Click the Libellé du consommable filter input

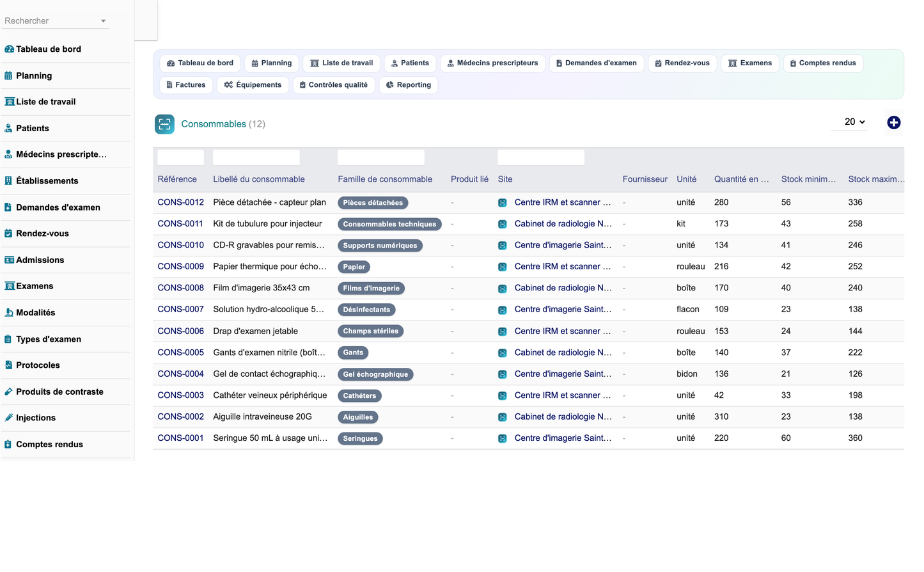(x=256, y=157)
